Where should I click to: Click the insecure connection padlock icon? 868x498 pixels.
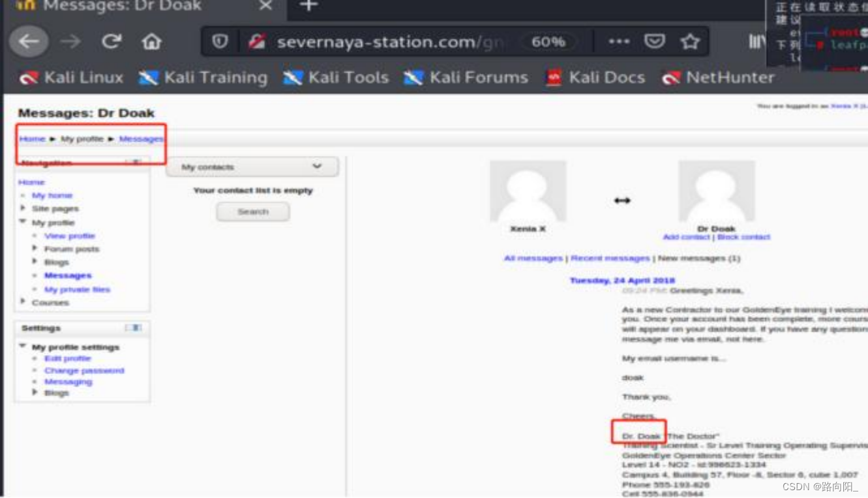pos(257,42)
